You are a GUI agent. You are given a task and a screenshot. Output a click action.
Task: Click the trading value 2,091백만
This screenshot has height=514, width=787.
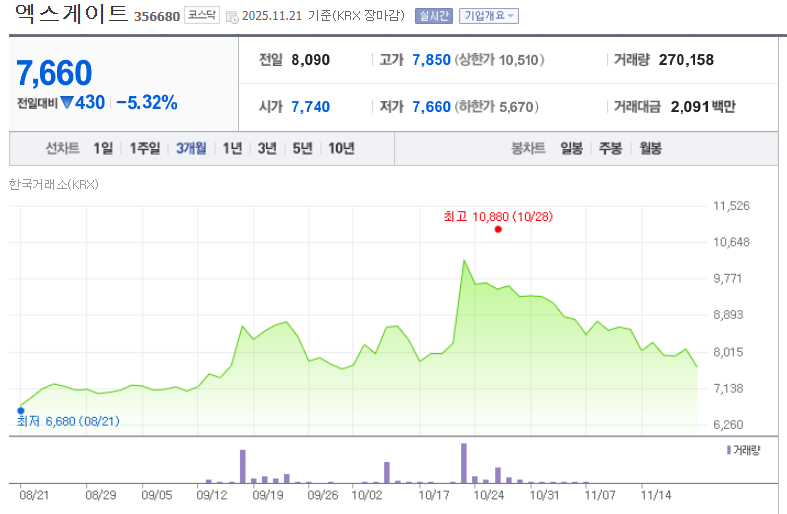click(703, 106)
